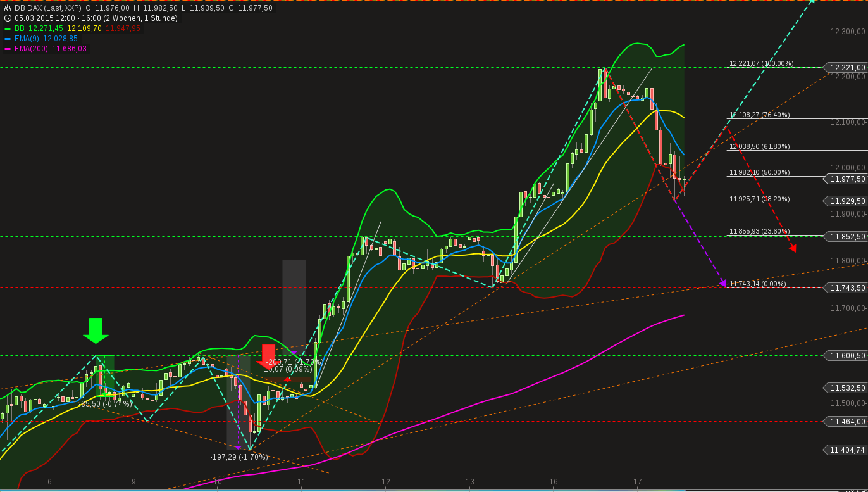Image resolution: width=868 pixels, height=492 pixels.
Task: Click date label 17 on time axis
Action: pos(638,482)
